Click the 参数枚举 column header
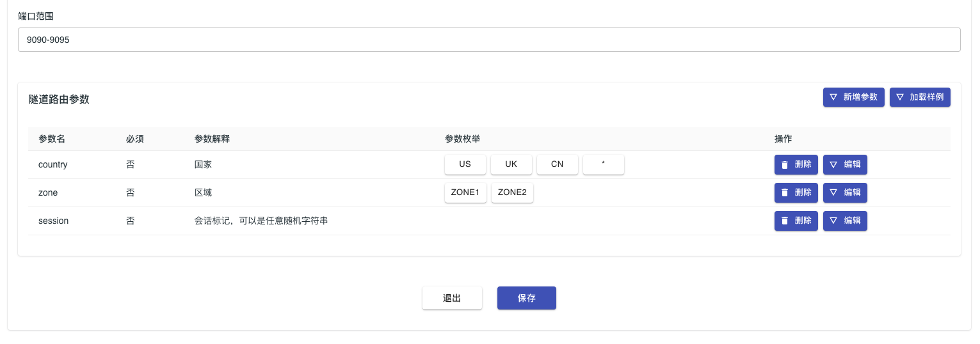The image size is (980, 344). coord(462,139)
